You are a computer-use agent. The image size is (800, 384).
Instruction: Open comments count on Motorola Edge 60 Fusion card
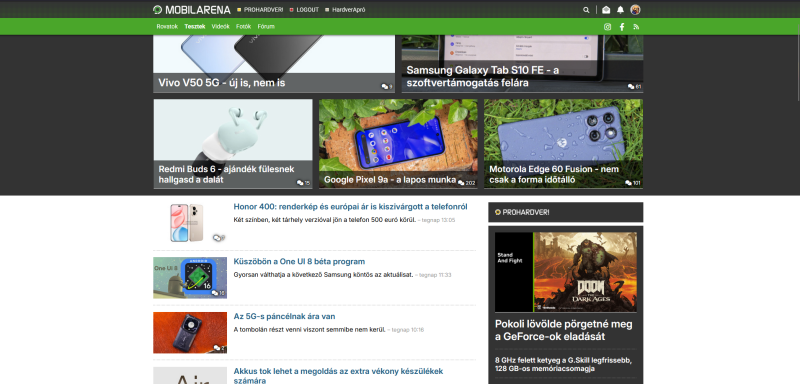click(633, 183)
